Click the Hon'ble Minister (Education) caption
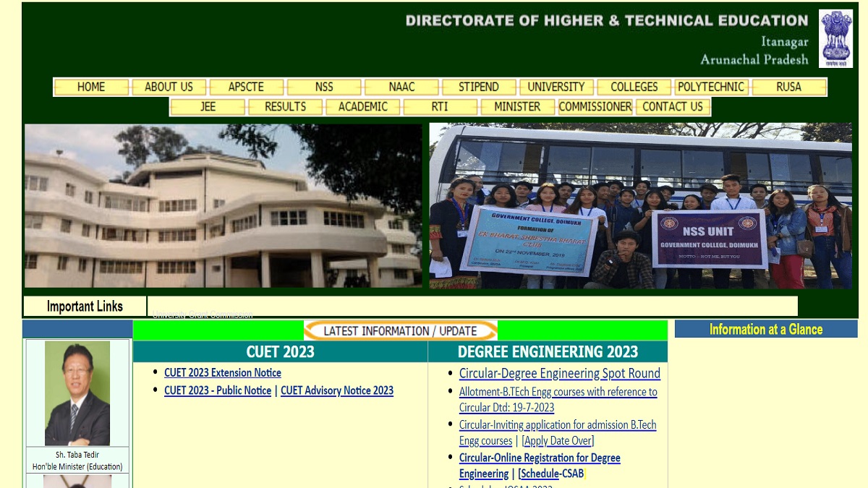 77,466
